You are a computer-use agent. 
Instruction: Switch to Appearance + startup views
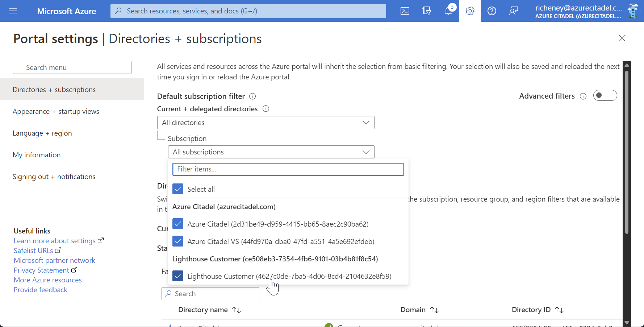[56, 111]
